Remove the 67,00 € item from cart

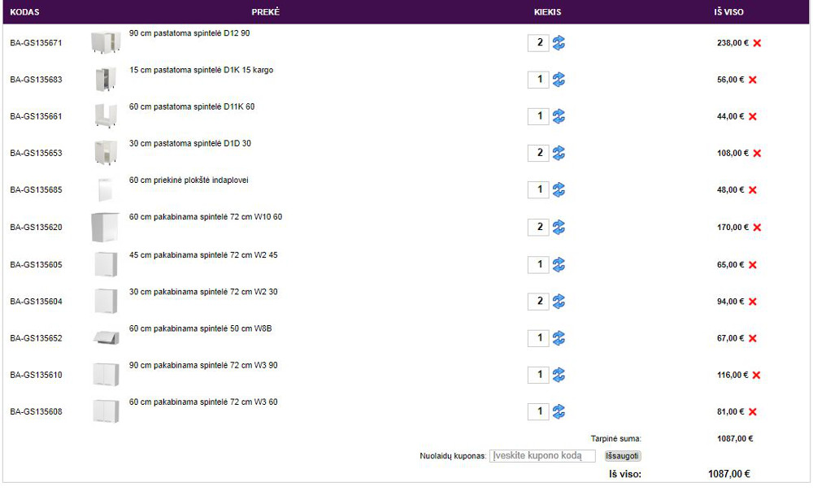(x=753, y=339)
